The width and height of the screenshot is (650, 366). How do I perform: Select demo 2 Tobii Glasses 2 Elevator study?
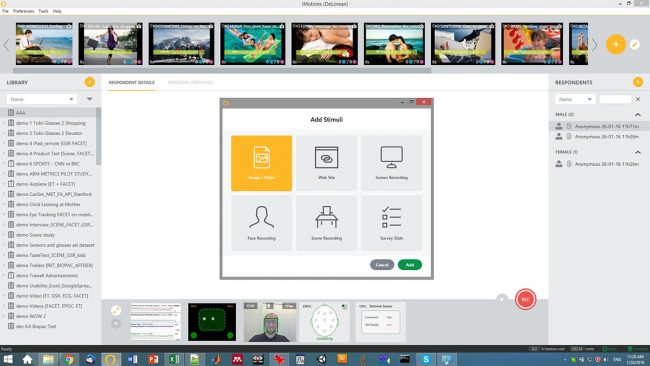[48, 133]
